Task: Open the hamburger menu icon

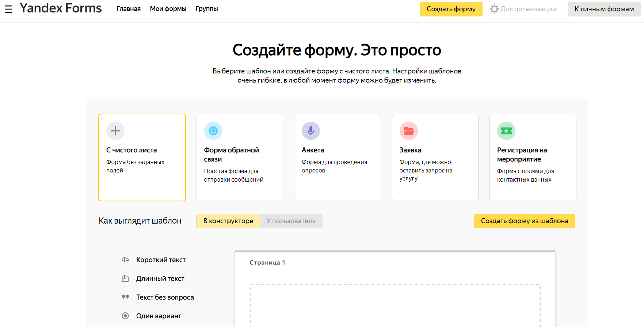Action: pos(8,9)
